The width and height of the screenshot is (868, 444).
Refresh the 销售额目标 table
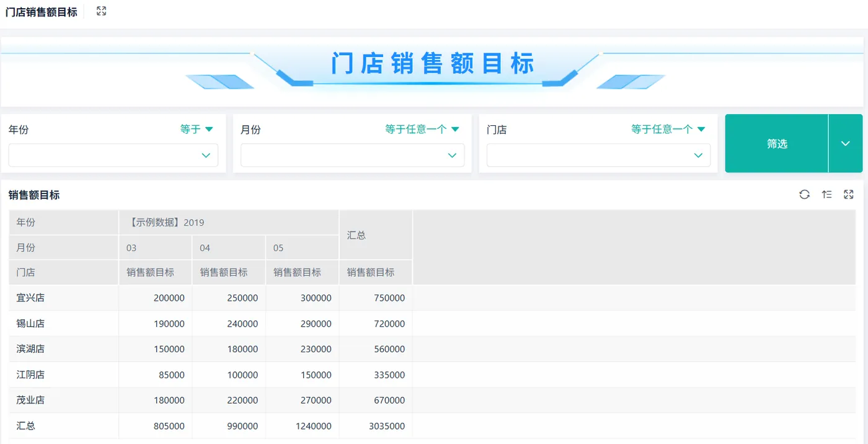(804, 195)
